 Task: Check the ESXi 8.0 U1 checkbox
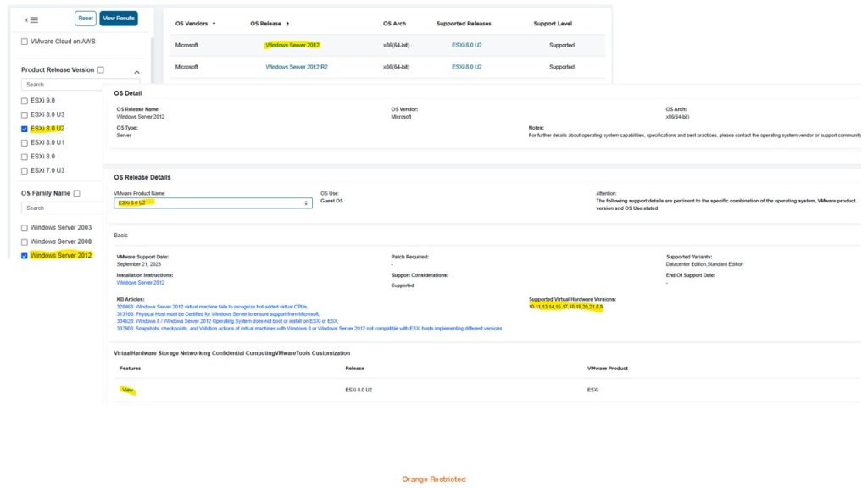25,142
